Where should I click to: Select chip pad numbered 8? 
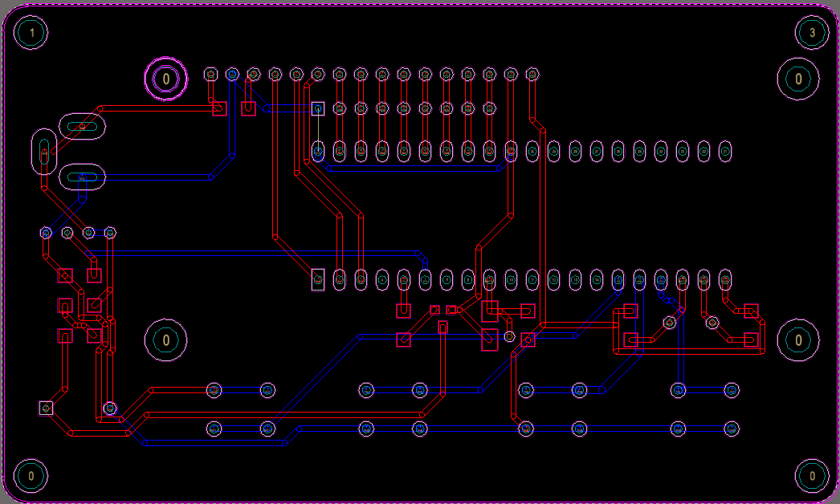point(467,279)
